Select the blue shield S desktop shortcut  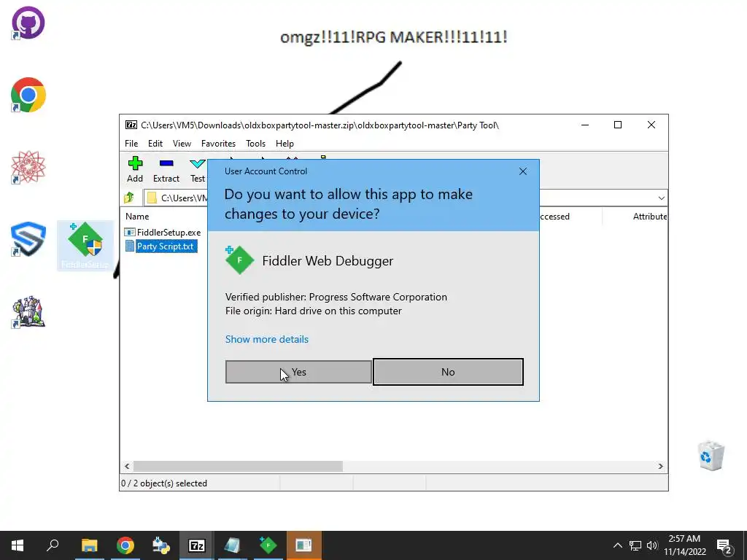coord(28,239)
